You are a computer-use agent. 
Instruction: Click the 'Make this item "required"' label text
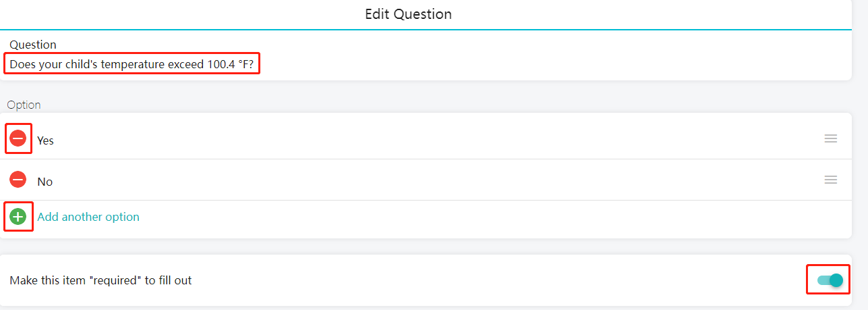point(100,280)
